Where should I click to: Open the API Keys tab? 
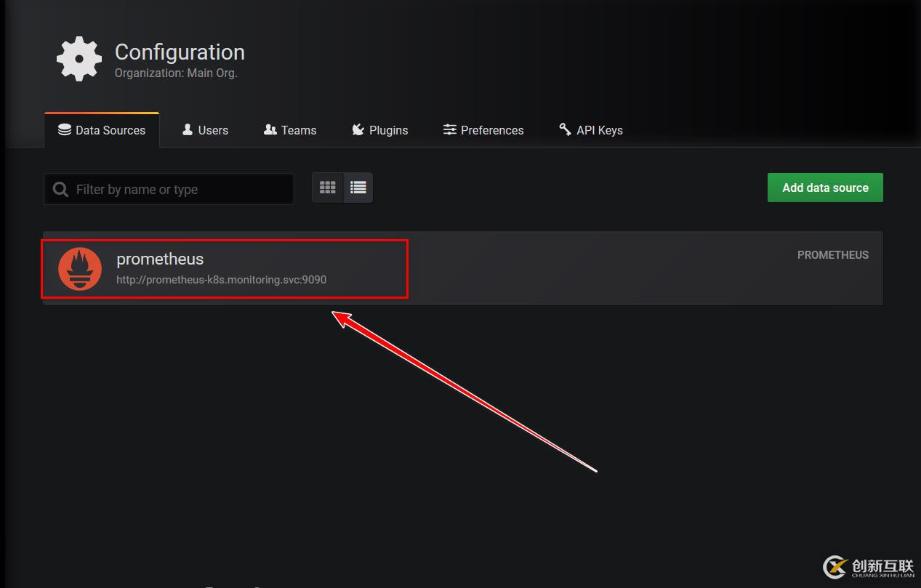point(591,130)
